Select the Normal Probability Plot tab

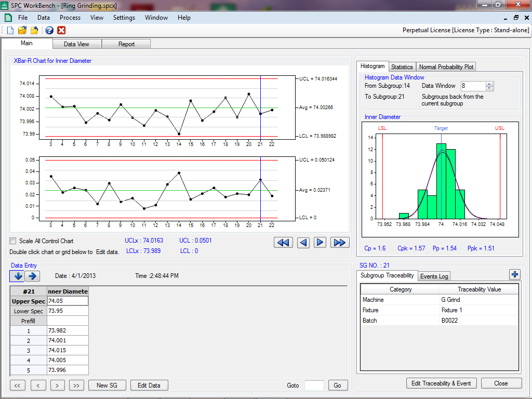tap(446, 67)
